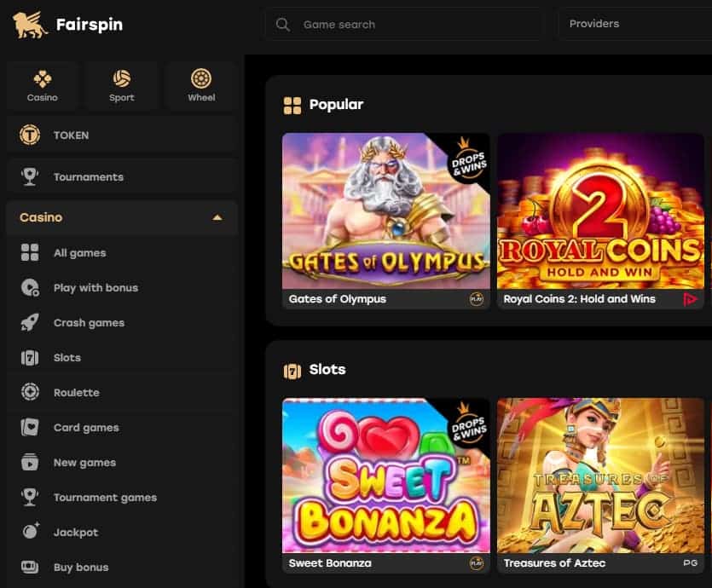Go to Play with bonus
Viewport: 712px width, 588px height.
click(x=96, y=288)
